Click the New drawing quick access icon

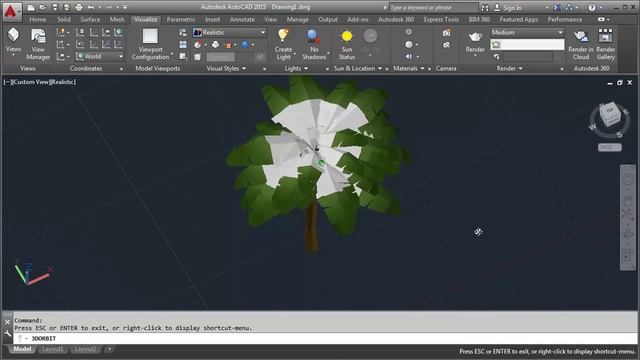(31, 7)
